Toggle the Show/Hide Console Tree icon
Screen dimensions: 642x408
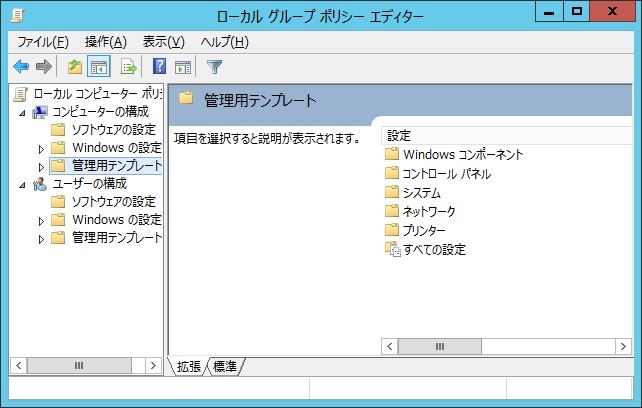click(99, 66)
